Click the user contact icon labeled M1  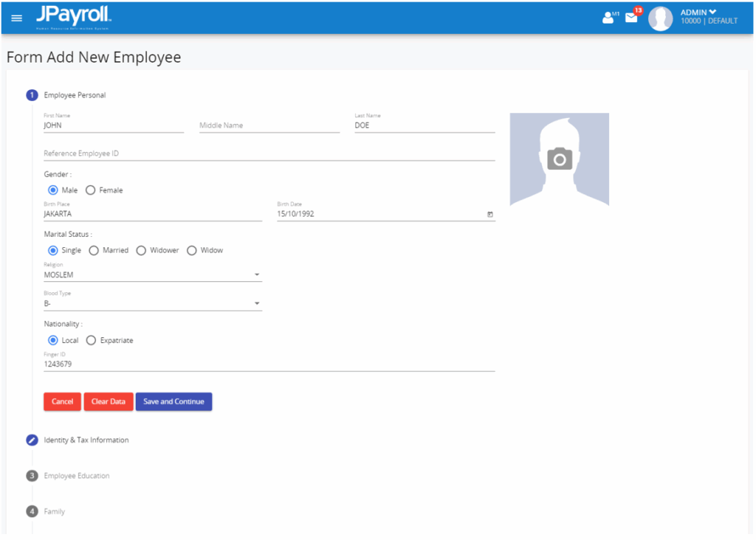[x=608, y=17]
